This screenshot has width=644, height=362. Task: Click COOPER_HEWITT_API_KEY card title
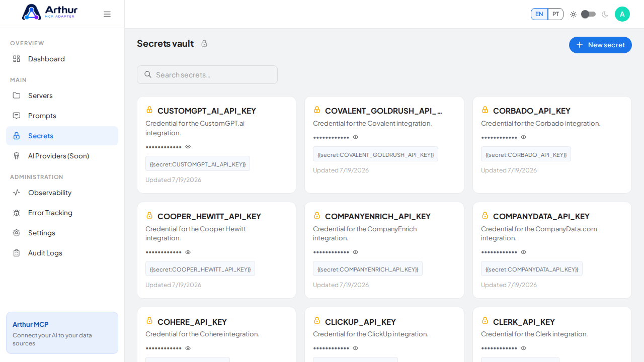click(x=209, y=216)
